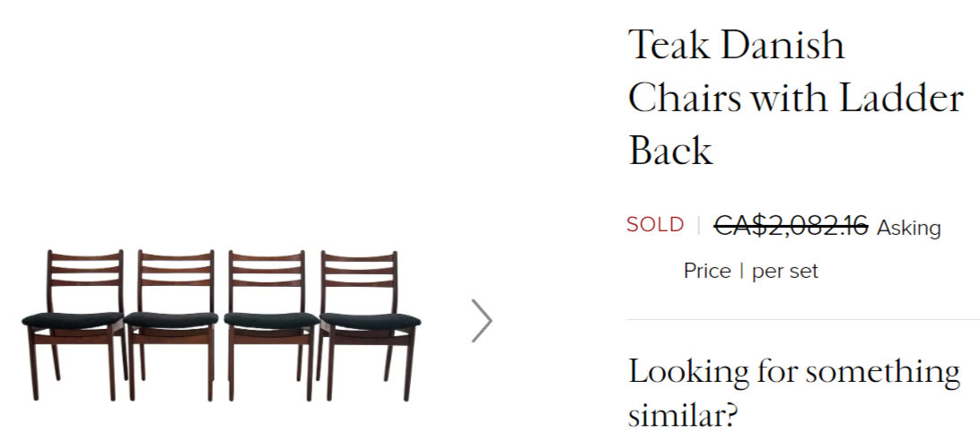This screenshot has height=442, width=980.
Task: Click the "Asking" label beside the price
Action: click(908, 229)
